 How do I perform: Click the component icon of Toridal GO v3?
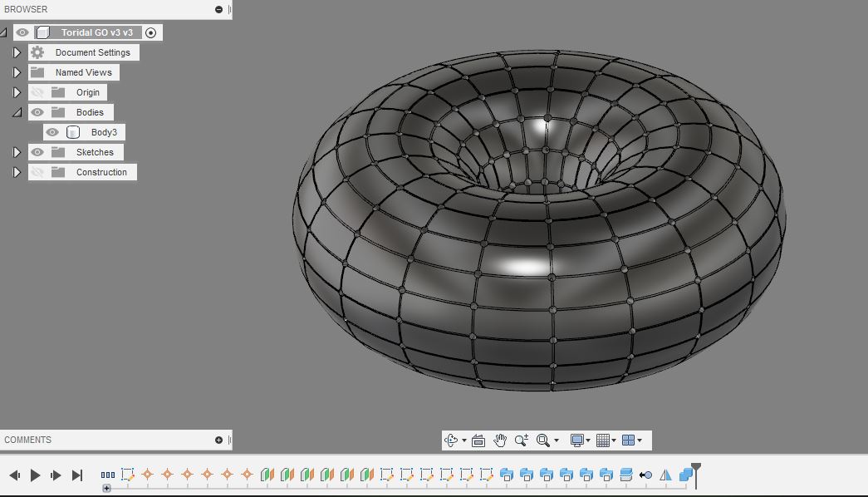point(43,32)
